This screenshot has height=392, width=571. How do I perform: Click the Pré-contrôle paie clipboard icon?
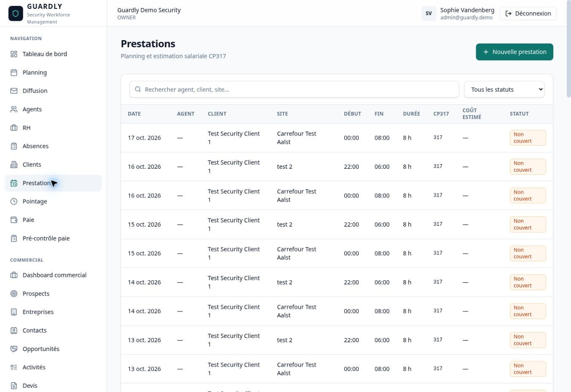point(14,238)
